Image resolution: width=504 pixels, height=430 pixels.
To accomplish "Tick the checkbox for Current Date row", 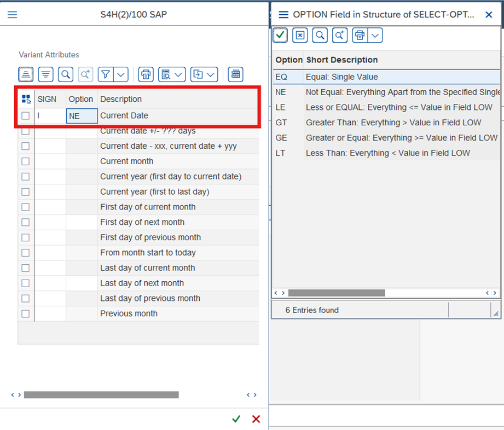I will pyautogui.click(x=26, y=115).
